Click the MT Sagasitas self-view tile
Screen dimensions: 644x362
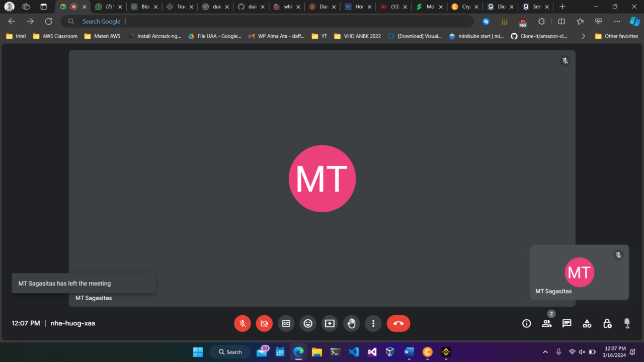pos(579,272)
